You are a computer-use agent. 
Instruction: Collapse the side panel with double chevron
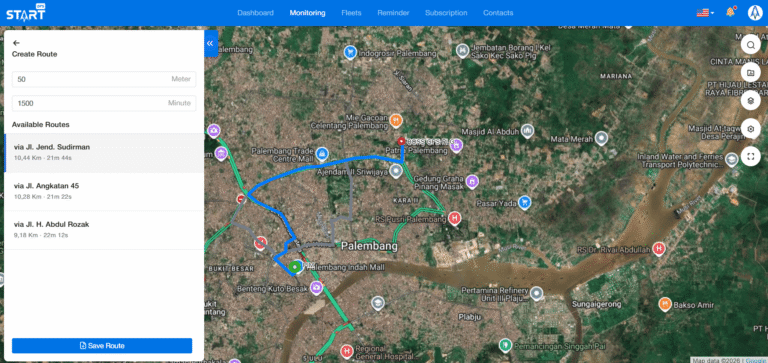210,44
